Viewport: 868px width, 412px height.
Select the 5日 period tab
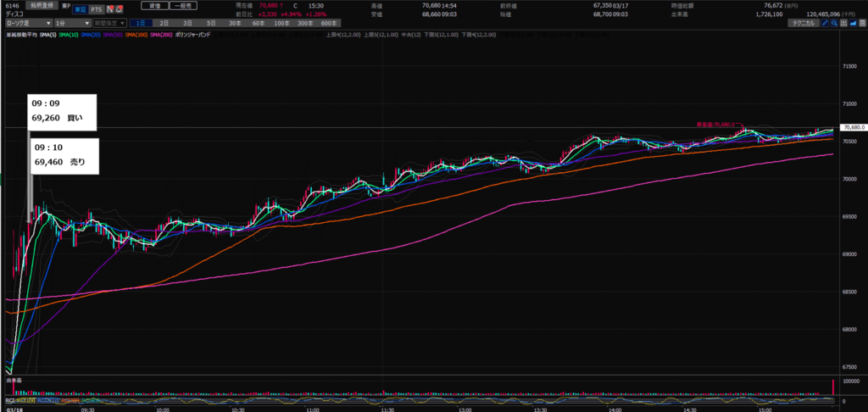pyautogui.click(x=210, y=23)
